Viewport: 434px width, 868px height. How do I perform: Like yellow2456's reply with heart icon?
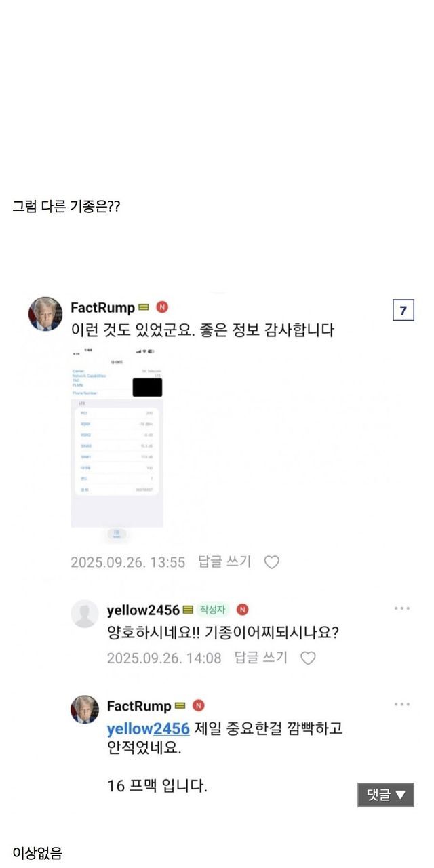(308, 658)
